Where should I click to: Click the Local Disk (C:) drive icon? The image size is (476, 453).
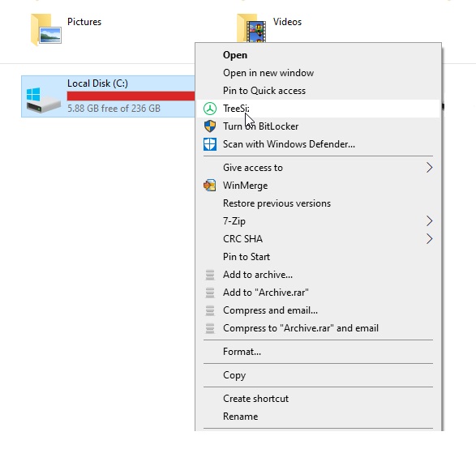(x=43, y=100)
